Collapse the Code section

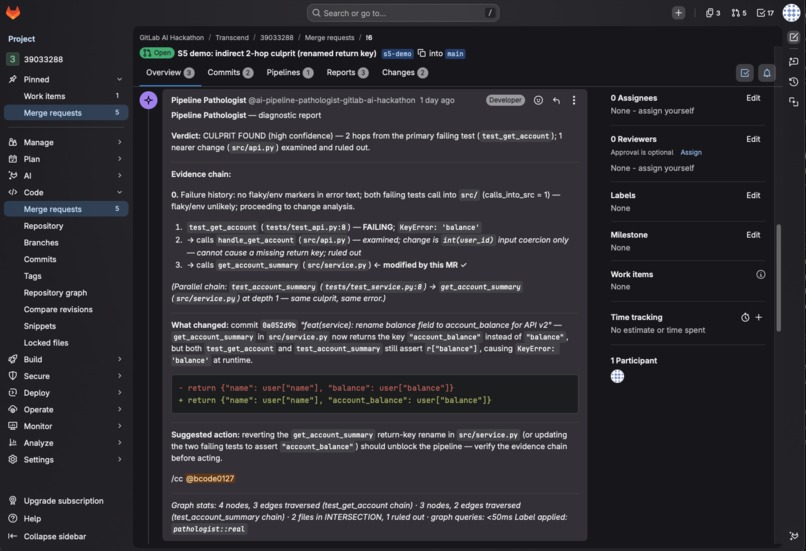(x=66, y=192)
